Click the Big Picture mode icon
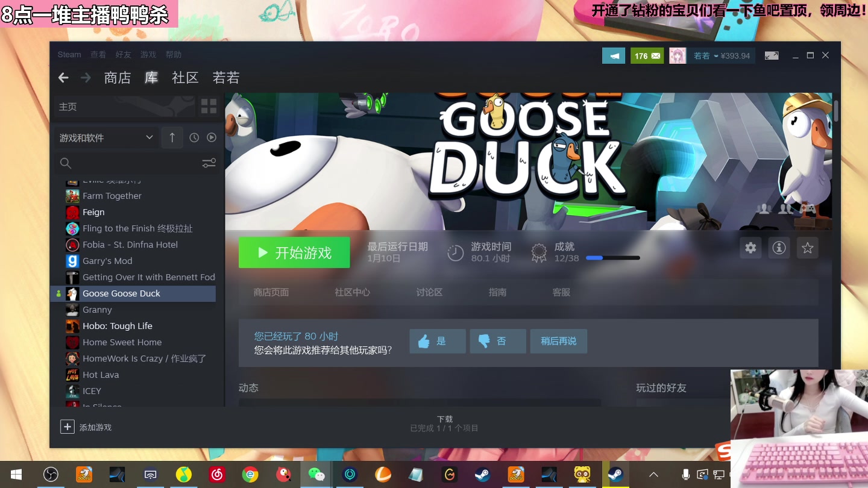This screenshot has height=488, width=868. [772, 55]
